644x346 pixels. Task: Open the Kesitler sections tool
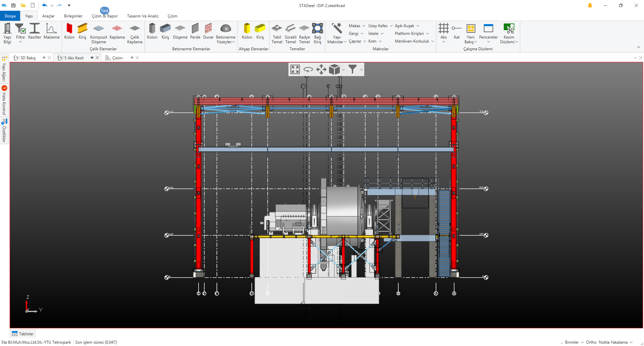pos(35,31)
